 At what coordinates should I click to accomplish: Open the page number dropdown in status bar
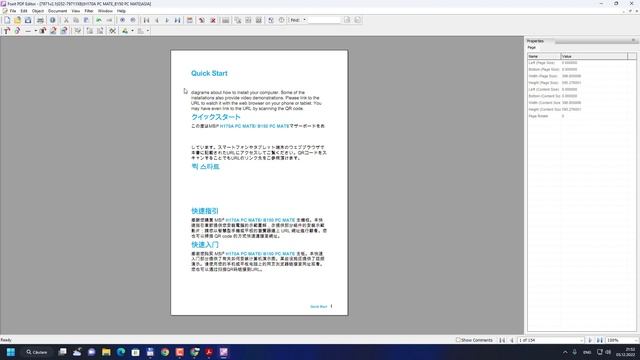tap(581, 340)
